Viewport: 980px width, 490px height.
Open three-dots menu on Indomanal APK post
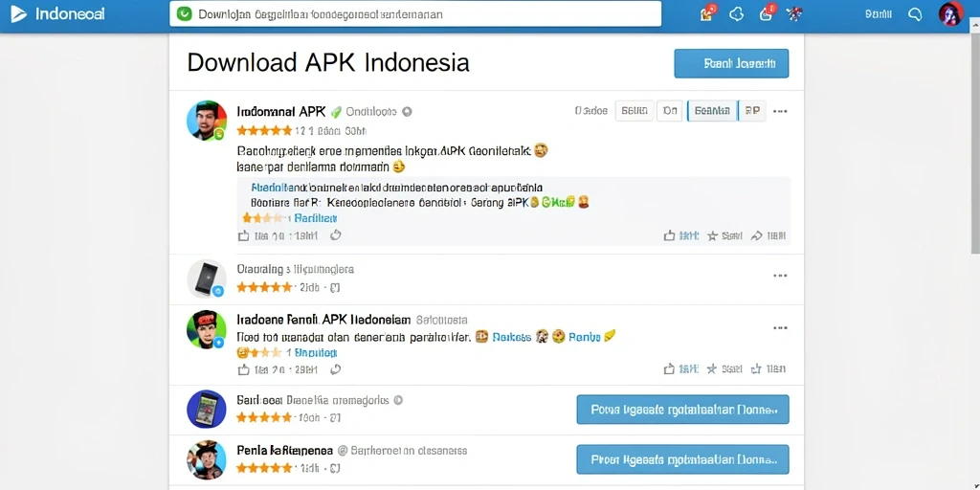[780, 111]
